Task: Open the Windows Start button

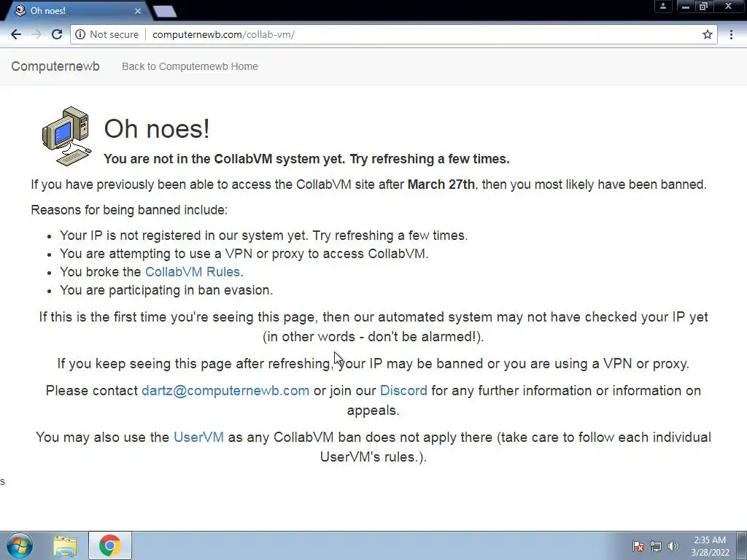Action: [20, 545]
